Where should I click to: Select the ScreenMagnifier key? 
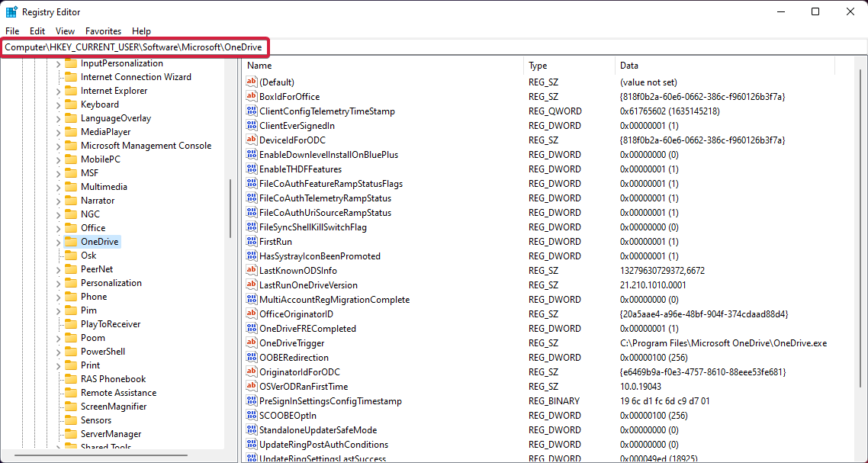(x=114, y=407)
